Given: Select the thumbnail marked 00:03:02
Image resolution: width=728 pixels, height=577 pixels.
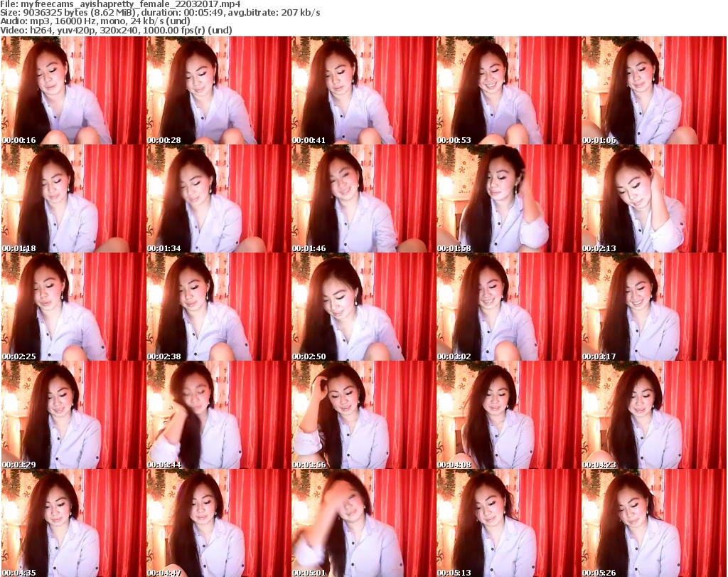Looking at the screenshot, I should point(509,307).
